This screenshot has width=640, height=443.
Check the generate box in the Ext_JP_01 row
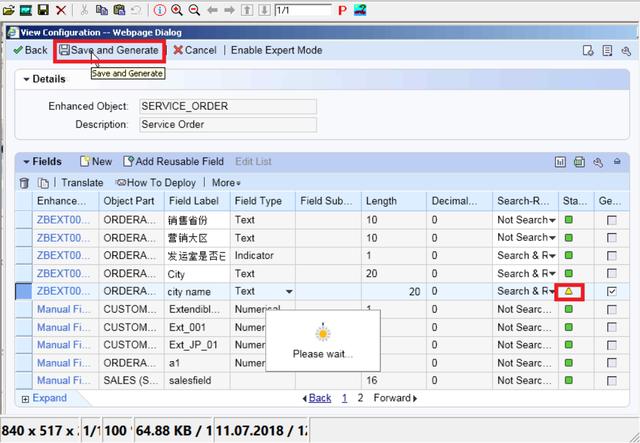pyautogui.click(x=611, y=345)
